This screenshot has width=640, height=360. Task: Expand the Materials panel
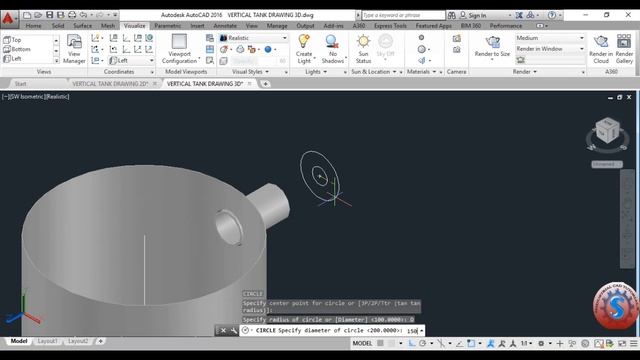pos(422,72)
